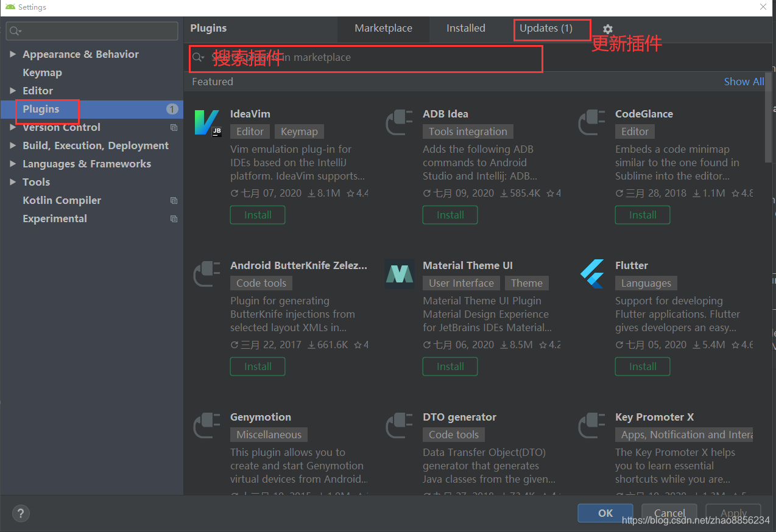The image size is (776, 532).
Task: Install Android ButterKnife Zelezny plugin
Action: coord(258,366)
